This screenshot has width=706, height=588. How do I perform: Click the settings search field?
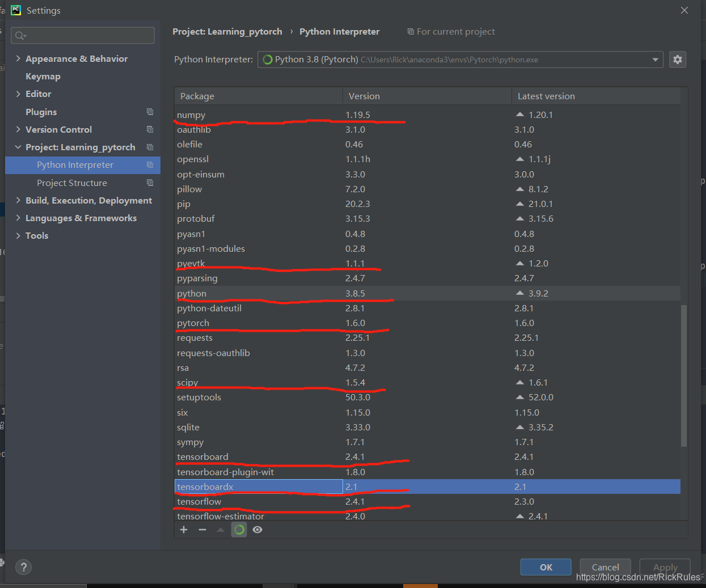(x=83, y=35)
